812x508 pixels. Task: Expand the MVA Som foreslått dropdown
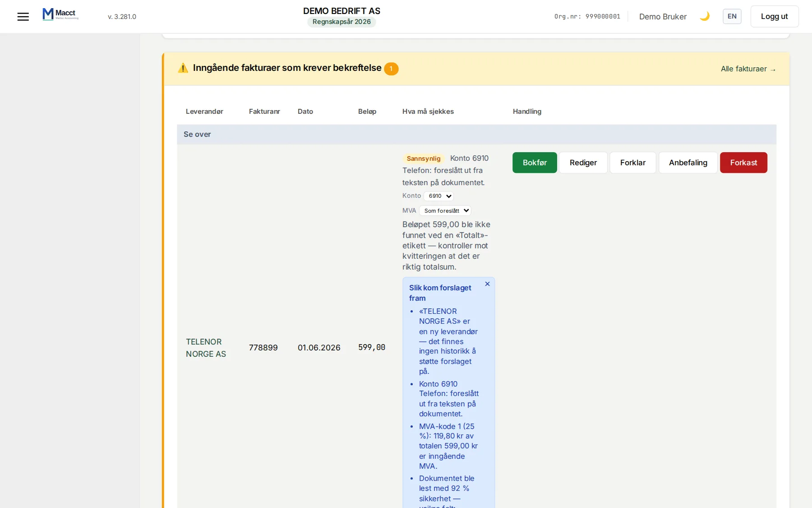click(x=445, y=211)
